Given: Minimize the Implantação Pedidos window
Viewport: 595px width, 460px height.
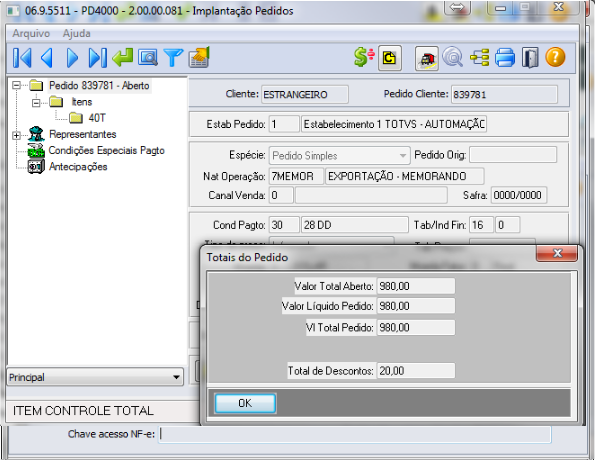Looking at the screenshot, I should point(500,8).
